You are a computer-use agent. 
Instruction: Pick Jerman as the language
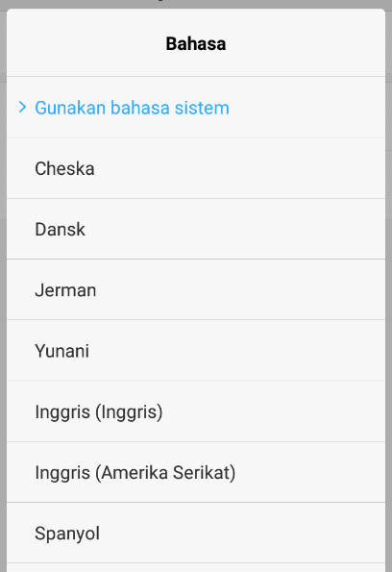click(196, 289)
